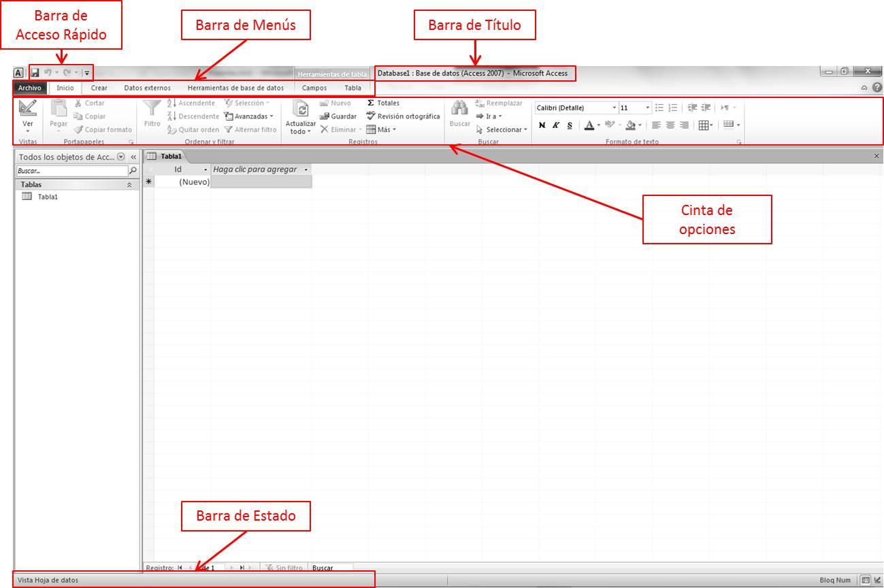884x588 pixels.
Task: Toggle underline (S) formatting
Action: (x=570, y=125)
